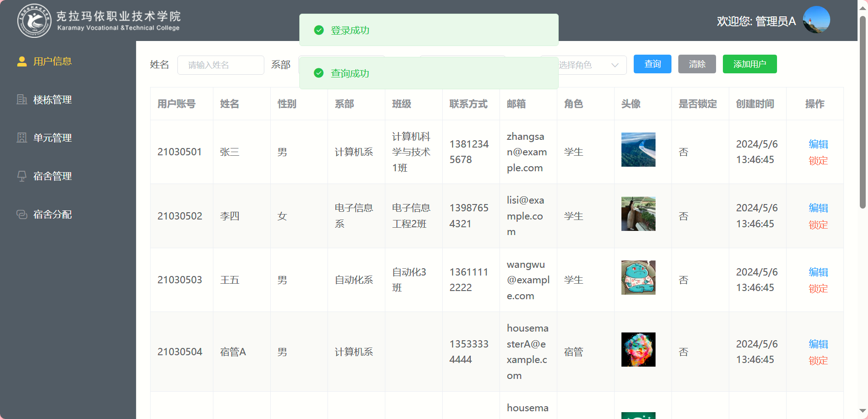Open 张三's avatar thumbnail
Screen dimensions: 868x419
coord(638,149)
